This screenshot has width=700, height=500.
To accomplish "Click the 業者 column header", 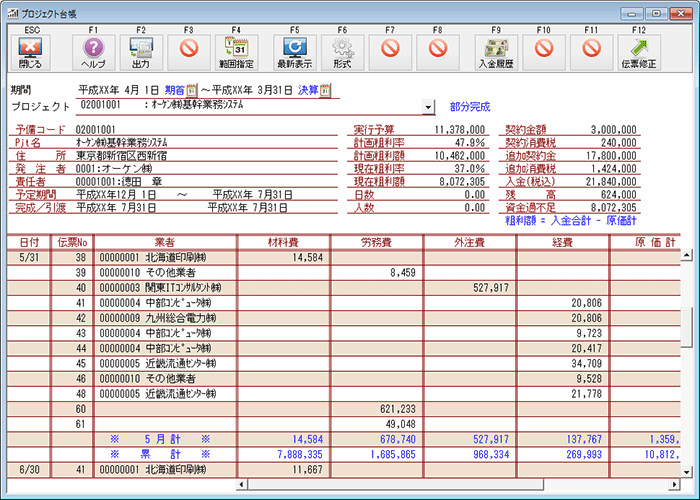I will 165,242.
